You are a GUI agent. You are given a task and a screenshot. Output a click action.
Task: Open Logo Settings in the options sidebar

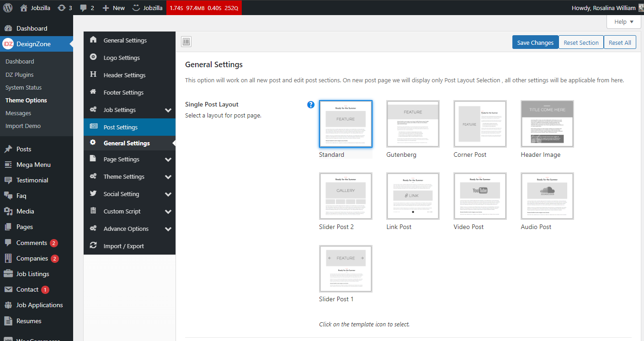(121, 58)
